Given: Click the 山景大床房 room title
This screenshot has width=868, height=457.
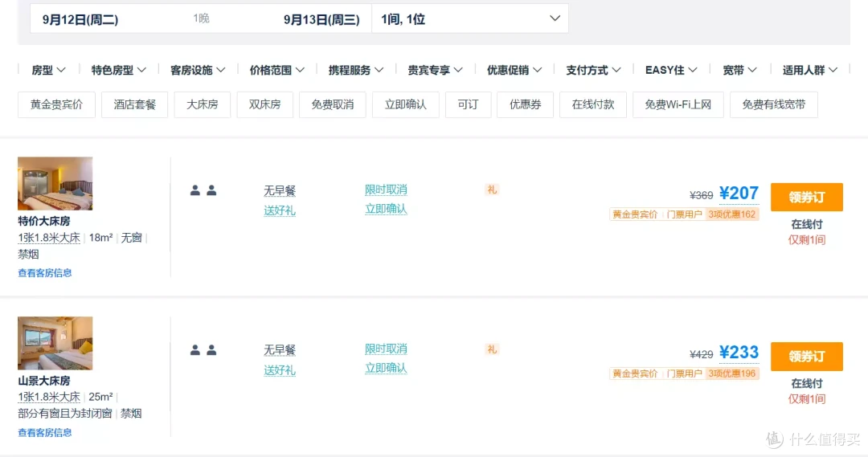Looking at the screenshot, I should 44,382.
